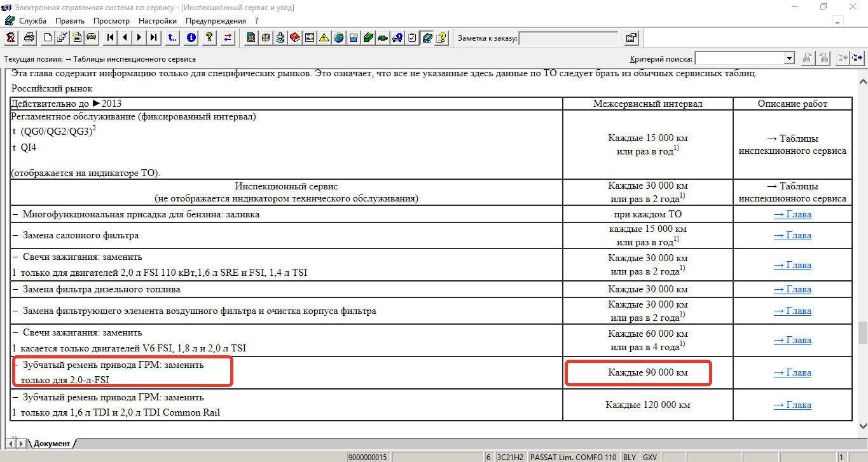Click the blue info circle icon
Viewport: 868px width, 462px height.
[191, 37]
